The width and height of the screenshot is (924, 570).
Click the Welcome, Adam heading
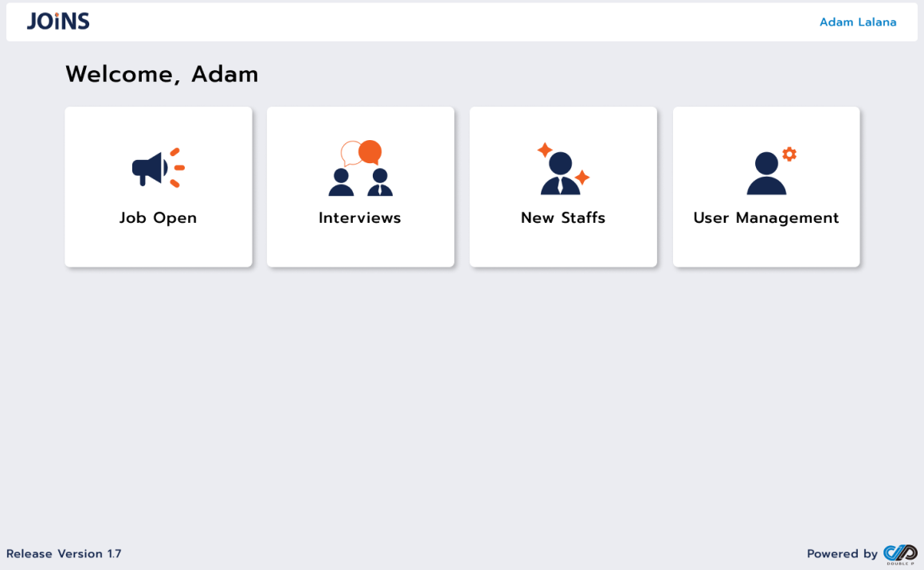[x=162, y=75]
